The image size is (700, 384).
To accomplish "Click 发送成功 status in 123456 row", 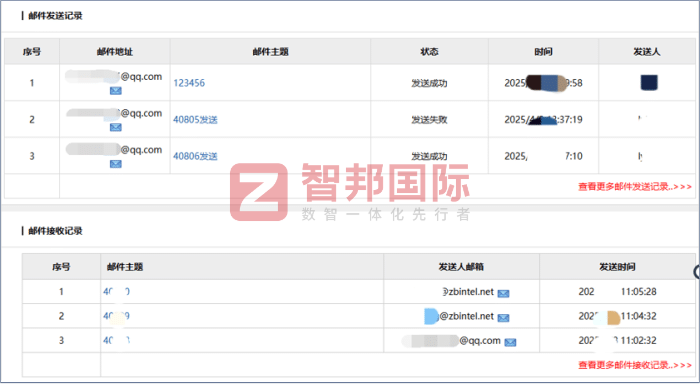I will (x=429, y=83).
